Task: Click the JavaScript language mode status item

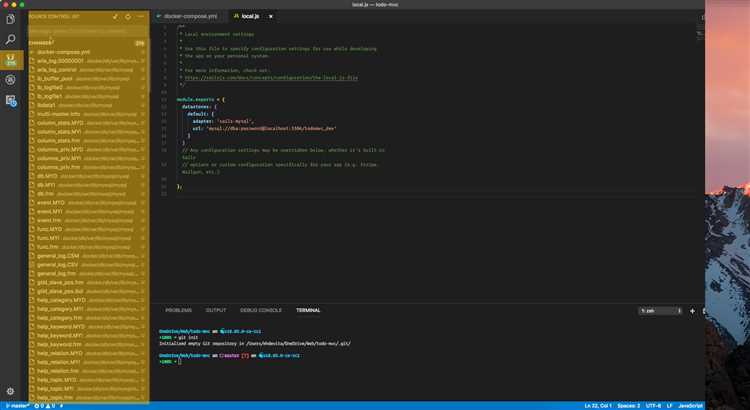Action: click(690, 406)
